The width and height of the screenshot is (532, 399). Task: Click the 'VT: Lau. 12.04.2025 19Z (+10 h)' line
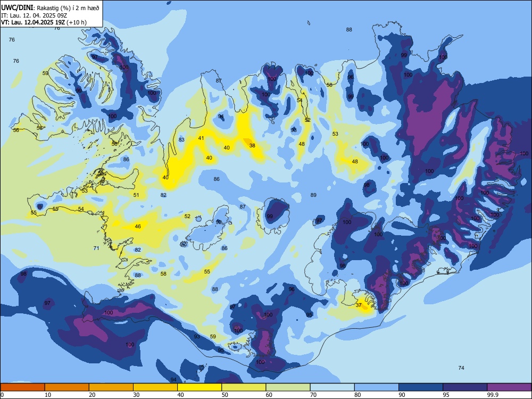point(44,22)
